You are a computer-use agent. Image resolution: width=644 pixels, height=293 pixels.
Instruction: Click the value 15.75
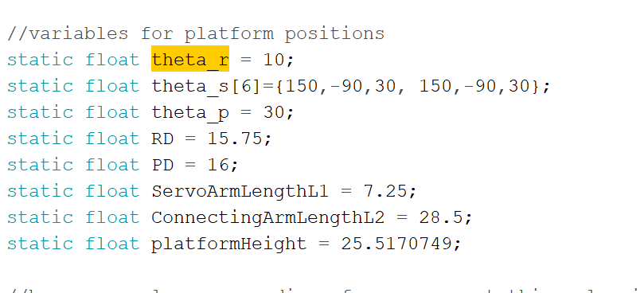click(x=235, y=139)
